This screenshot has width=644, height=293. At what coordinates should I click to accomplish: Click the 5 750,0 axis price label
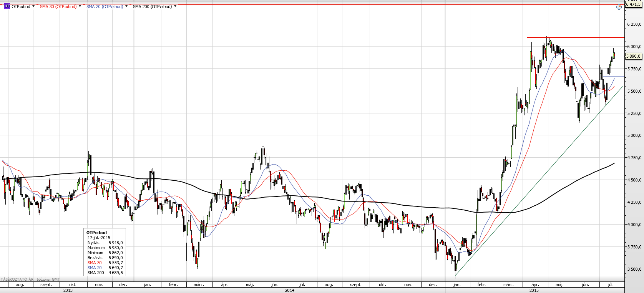pos(634,69)
